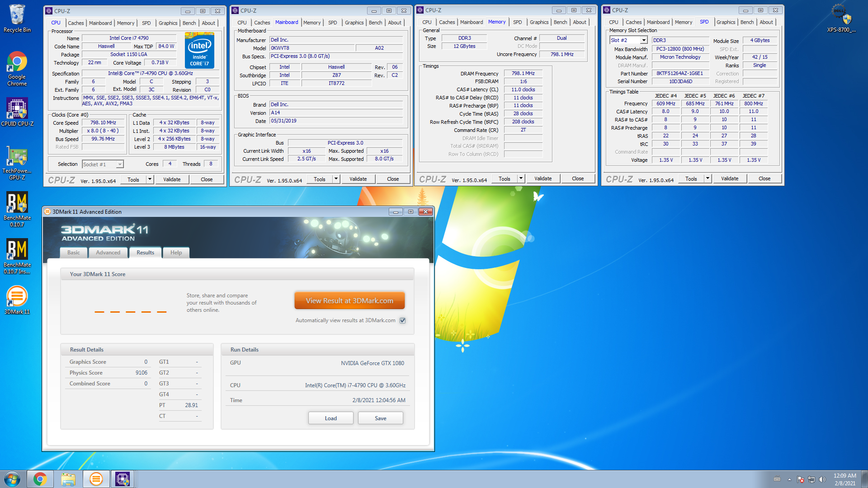Open the Action Center flag tray icon
Screen dimensions: 868x488
801,479
